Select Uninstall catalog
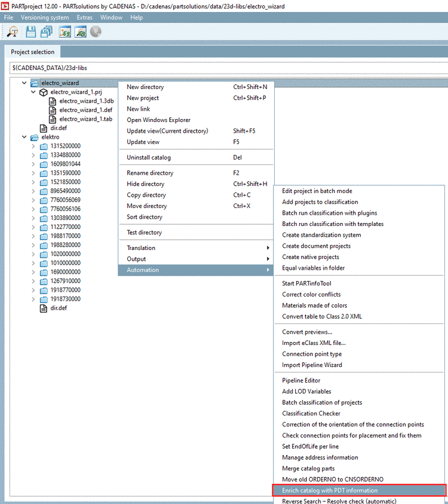 click(x=196, y=157)
